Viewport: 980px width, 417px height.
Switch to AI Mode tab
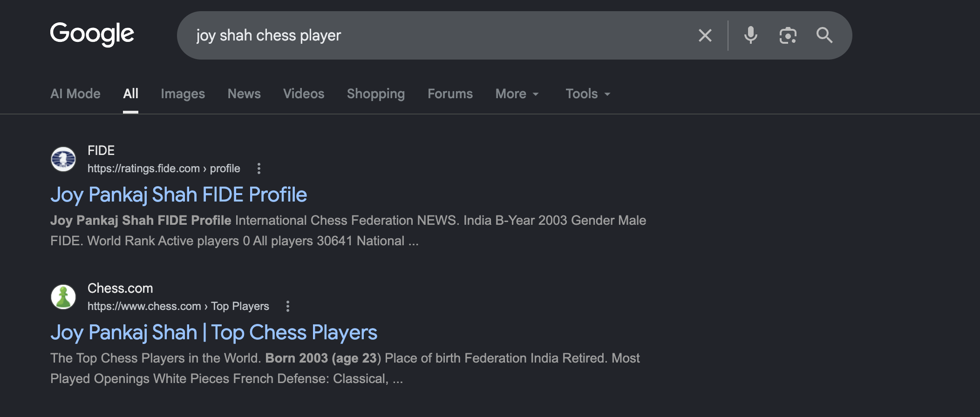click(x=75, y=94)
